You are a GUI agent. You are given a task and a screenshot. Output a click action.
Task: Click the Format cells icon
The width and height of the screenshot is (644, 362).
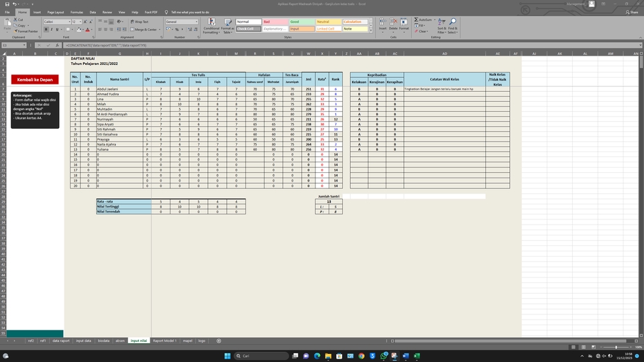404,22
